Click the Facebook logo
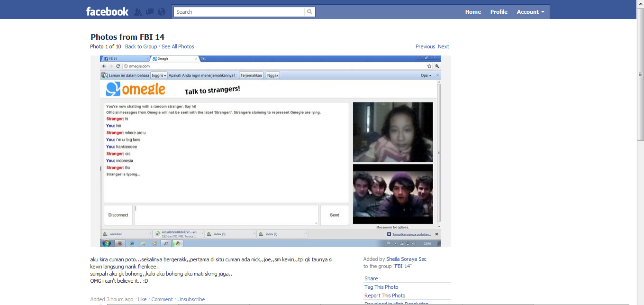 pos(107,11)
